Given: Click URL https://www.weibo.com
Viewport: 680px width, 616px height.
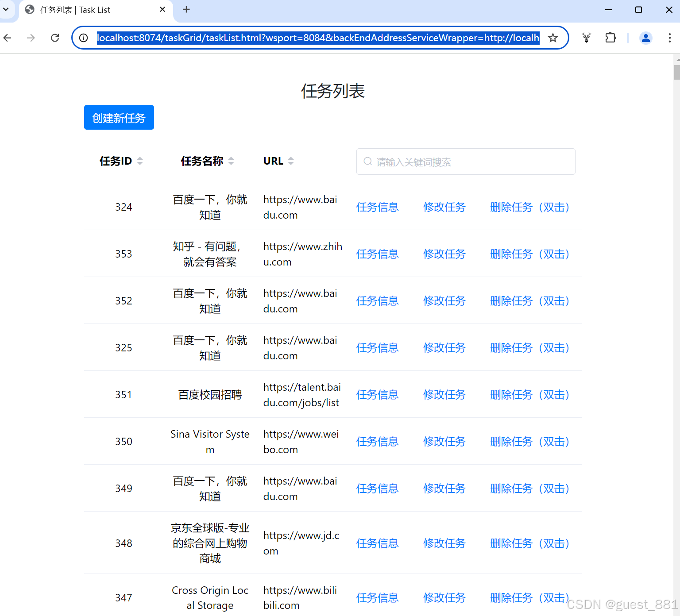Looking at the screenshot, I should click(x=301, y=442).
